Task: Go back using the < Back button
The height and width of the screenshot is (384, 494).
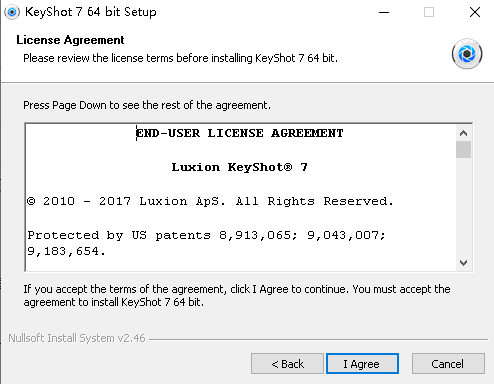Action: click(x=287, y=364)
